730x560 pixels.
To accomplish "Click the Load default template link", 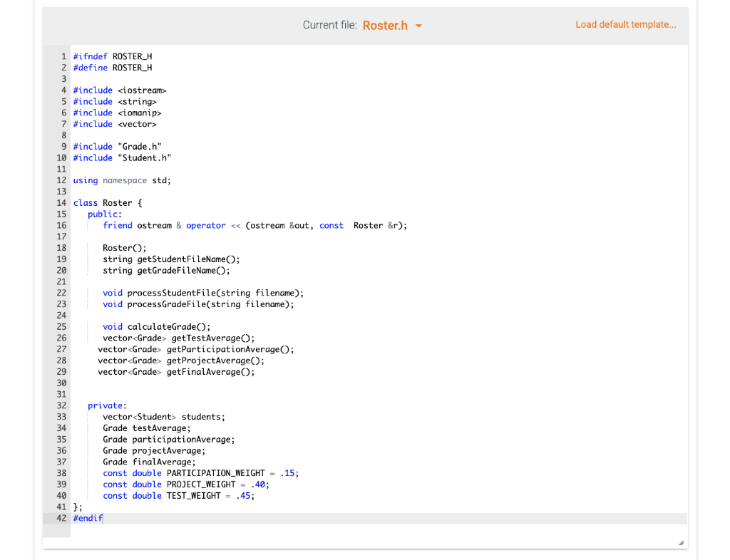I will coord(625,24).
